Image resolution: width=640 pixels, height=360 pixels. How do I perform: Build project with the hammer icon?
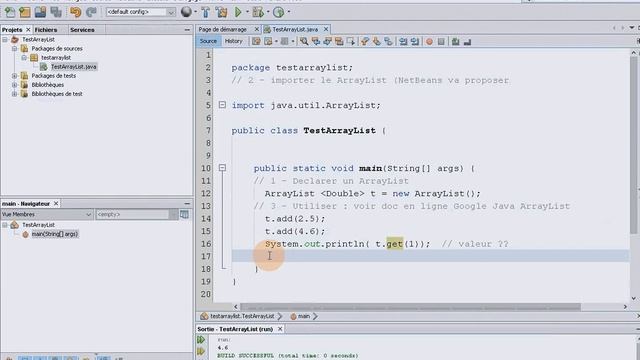pyautogui.click(x=206, y=12)
